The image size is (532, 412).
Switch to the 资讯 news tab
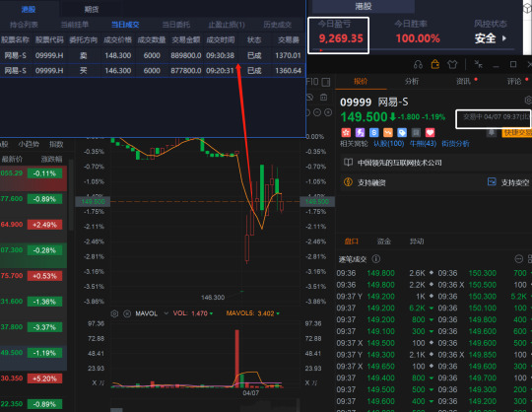point(463,82)
